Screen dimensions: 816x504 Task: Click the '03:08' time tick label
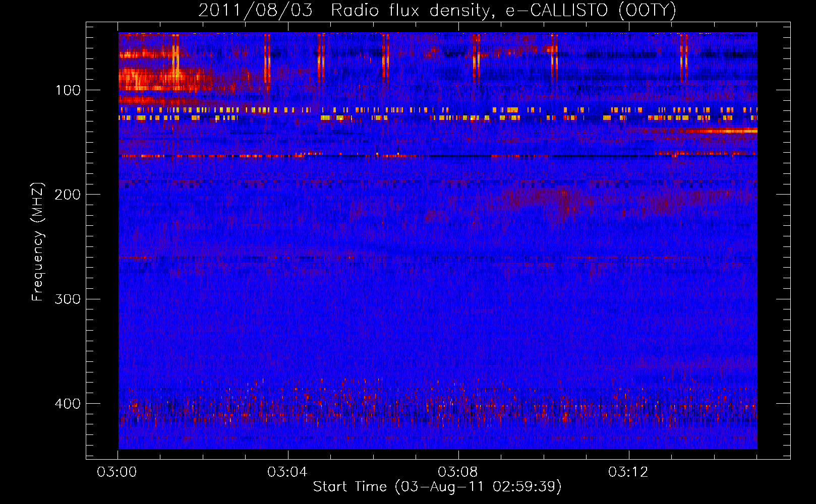[x=458, y=472]
